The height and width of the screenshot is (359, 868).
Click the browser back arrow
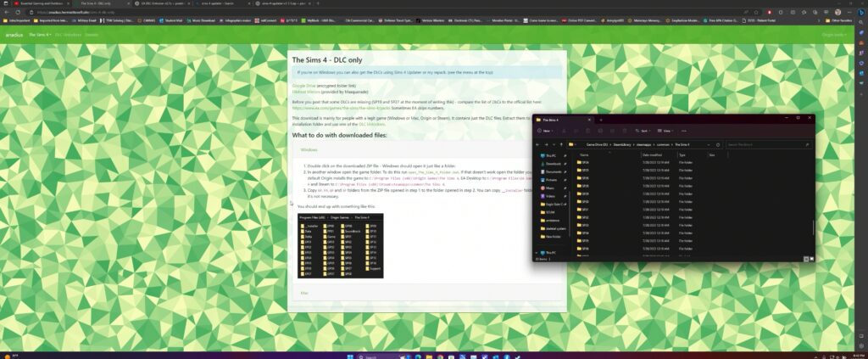7,12
